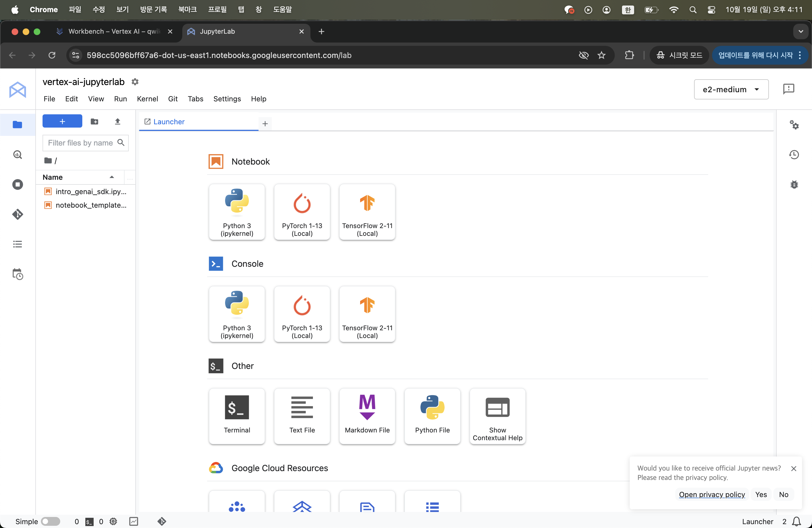This screenshot has height=528, width=812.
Task: Open the Property Inspector gears icon
Action: coord(794,125)
